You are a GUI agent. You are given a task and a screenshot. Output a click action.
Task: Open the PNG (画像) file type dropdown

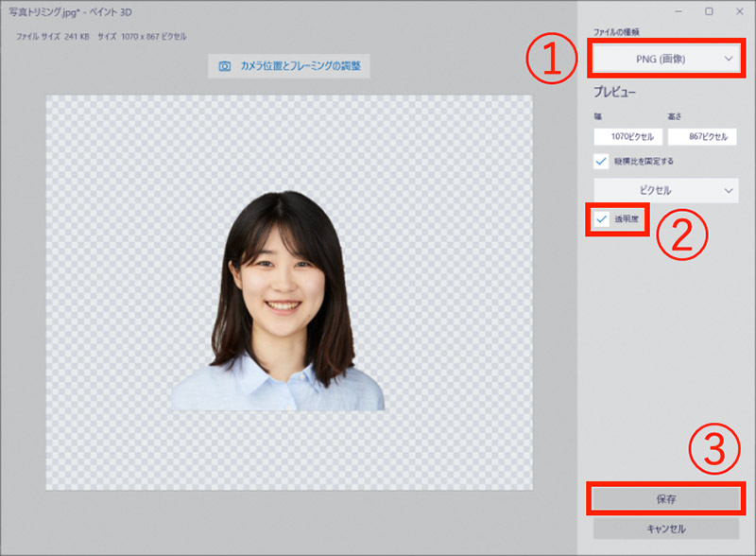click(664, 59)
